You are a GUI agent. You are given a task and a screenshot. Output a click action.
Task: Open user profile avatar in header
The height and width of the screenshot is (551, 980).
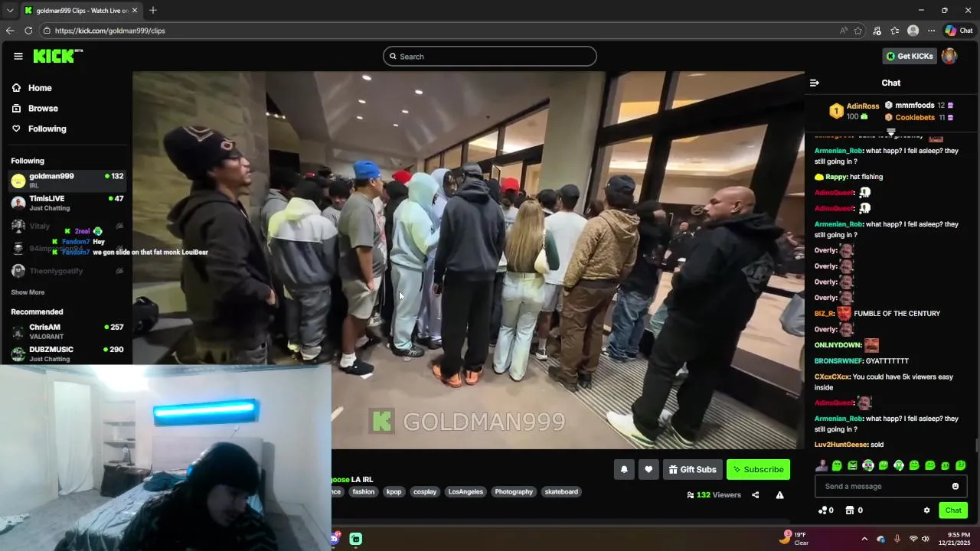(949, 56)
